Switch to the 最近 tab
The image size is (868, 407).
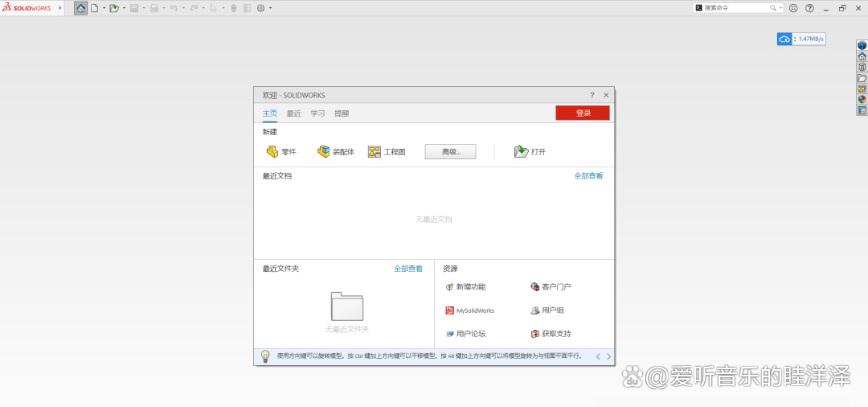click(294, 113)
